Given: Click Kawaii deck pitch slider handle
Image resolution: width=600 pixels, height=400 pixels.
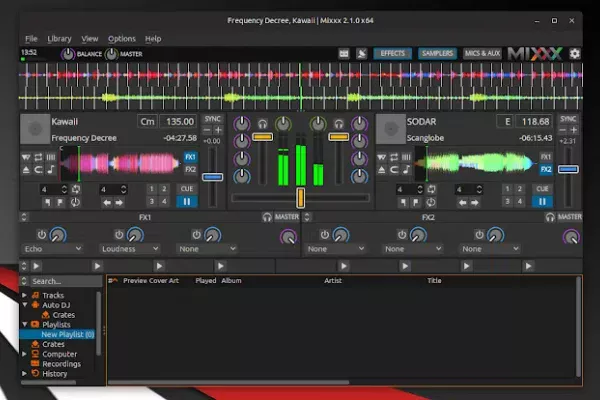Looking at the screenshot, I should (212, 177).
